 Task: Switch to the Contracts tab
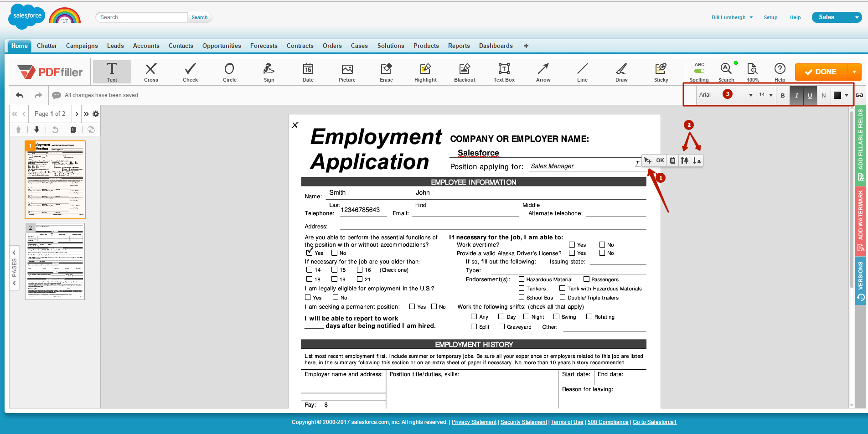(300, 46)
